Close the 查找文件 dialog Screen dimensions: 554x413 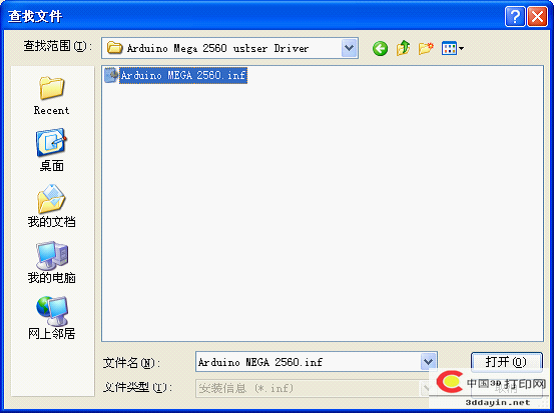537,16
